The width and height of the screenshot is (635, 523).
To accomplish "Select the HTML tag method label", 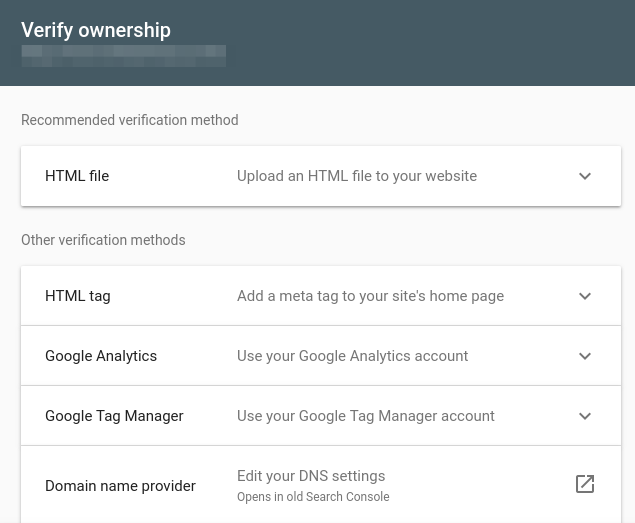I will 78,296.
